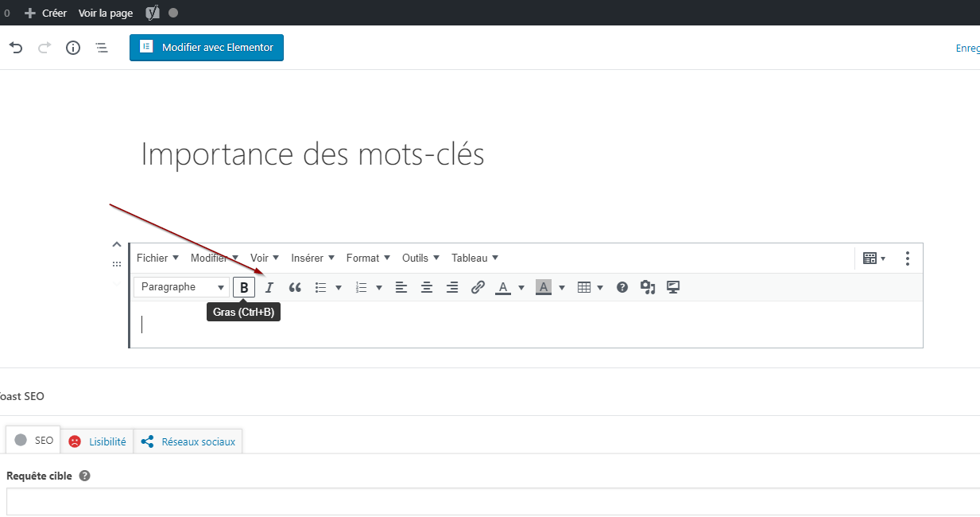Insert a link with the chain icon
980x517 pixels.
[478, 287]
